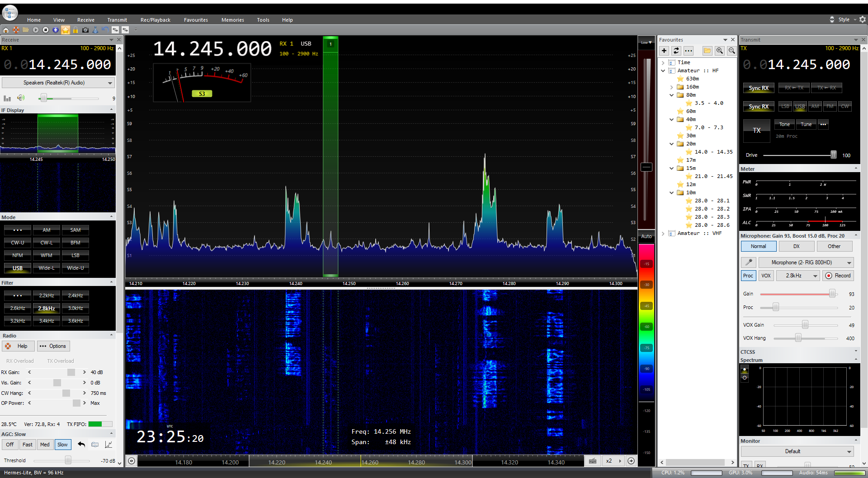Toggle the Proc speech processor button
The width and height of the screenshot is (868, 478).
748,276
